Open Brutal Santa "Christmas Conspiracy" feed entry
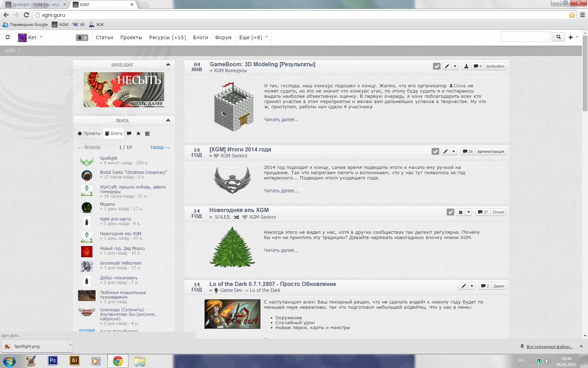This screenshot has height=368, width=588. pos(134,172)
